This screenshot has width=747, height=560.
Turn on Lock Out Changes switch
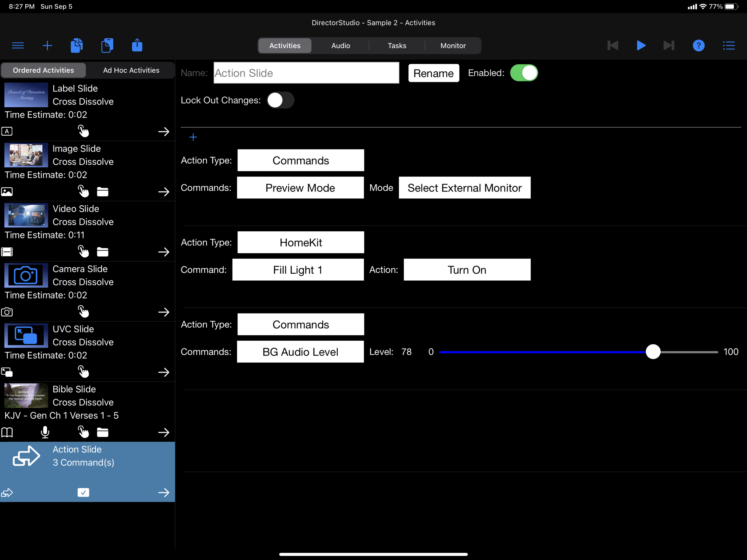(280, 100)
